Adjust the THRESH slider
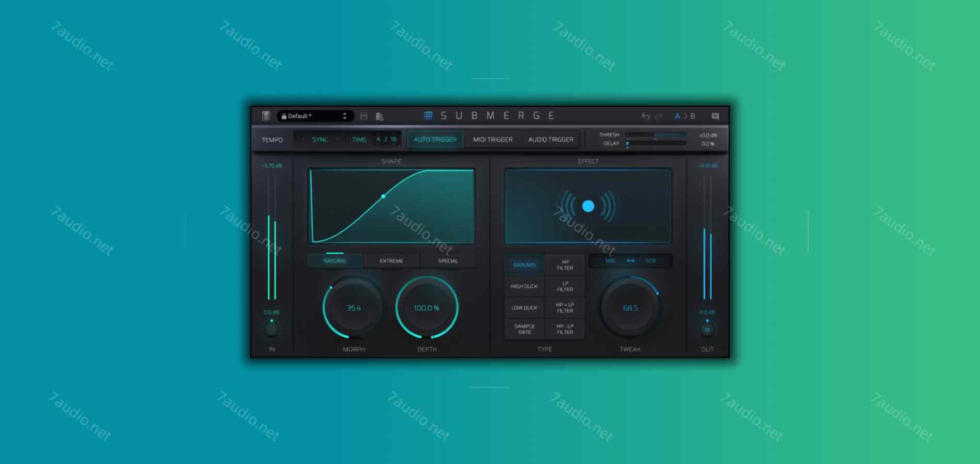 [x=656, y=135]
